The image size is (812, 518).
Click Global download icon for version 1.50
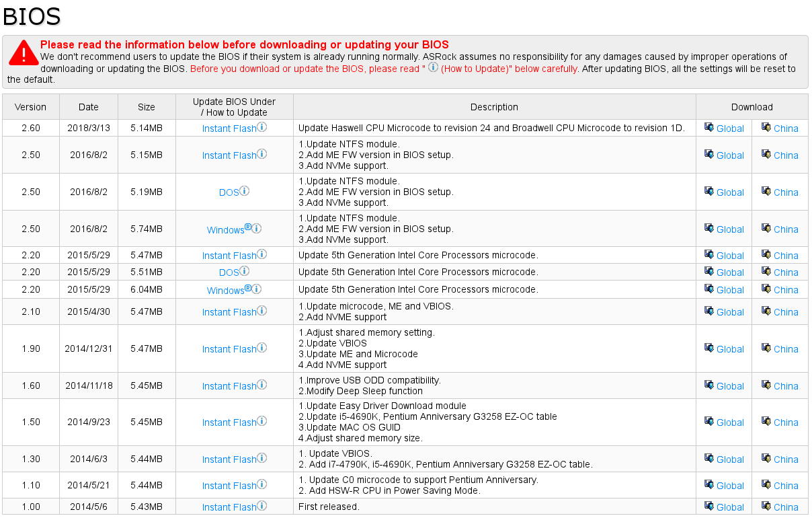[x=708, y=420]
